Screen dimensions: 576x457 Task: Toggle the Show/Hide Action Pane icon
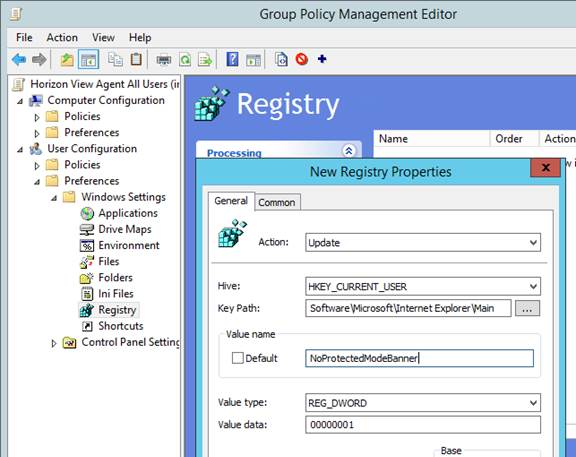coord(253,60)
